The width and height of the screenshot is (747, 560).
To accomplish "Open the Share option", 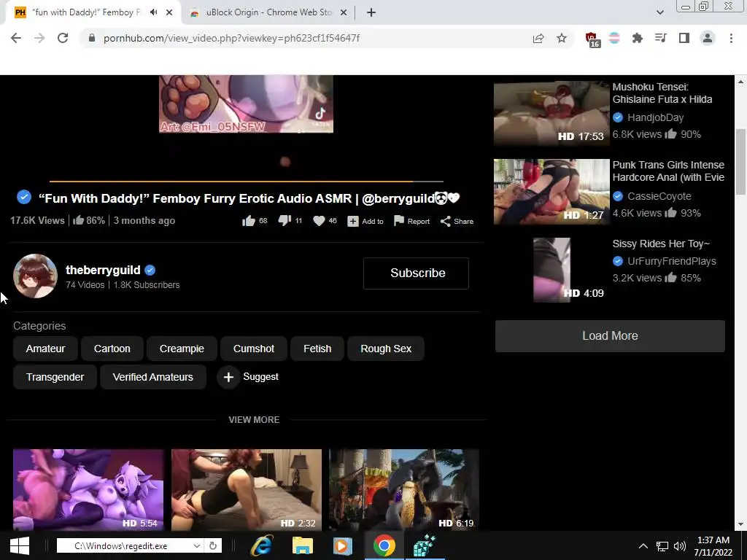I will pos(457,221).
